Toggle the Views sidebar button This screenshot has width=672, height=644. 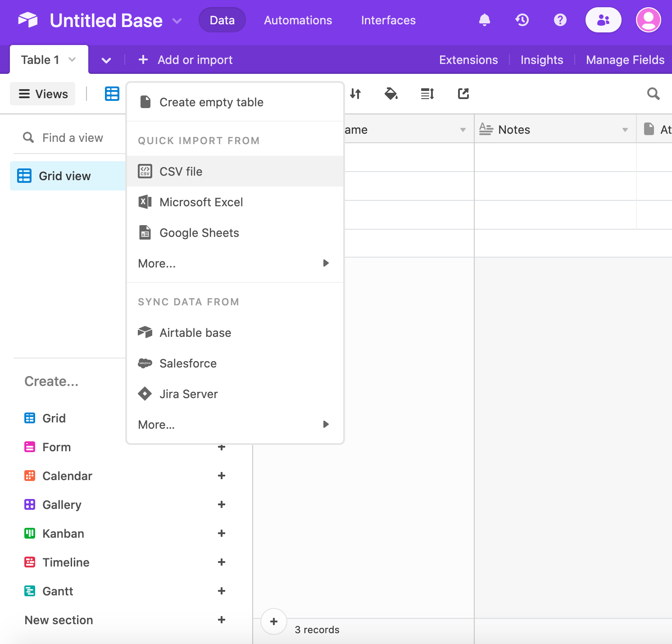[43, 94]
